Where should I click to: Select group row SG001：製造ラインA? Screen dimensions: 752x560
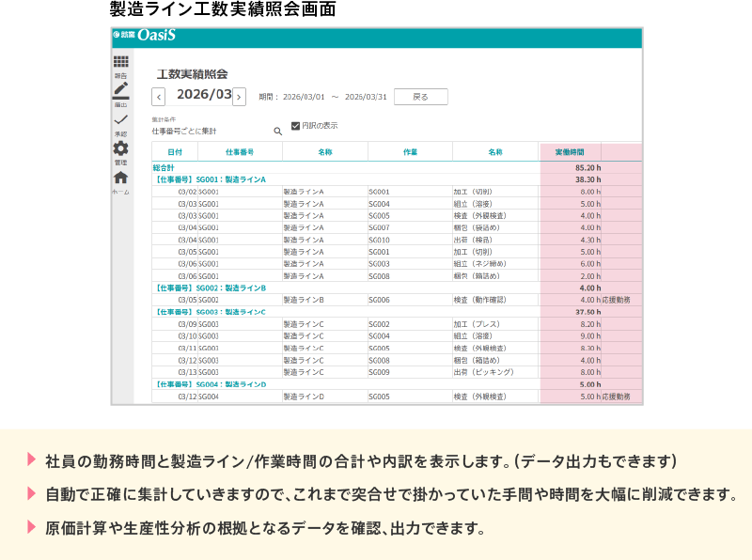(209, 179)
